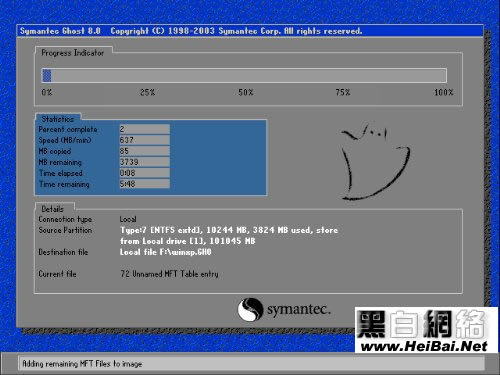The height and width of the screenshot is (375, 500).
Task: Click the filled portion of progress bar
Action: pyautogui.click(x=47, y=75)
